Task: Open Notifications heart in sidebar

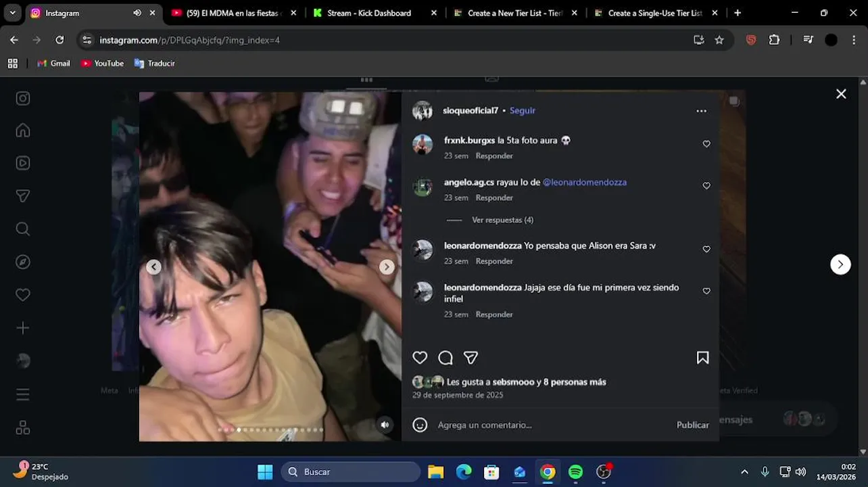Action: 23,295
